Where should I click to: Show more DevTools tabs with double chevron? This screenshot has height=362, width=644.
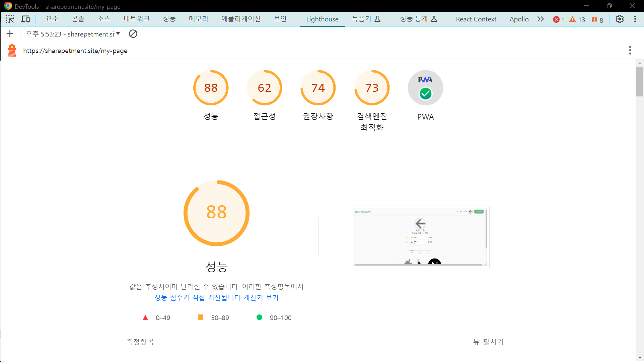tap(541, 19)
